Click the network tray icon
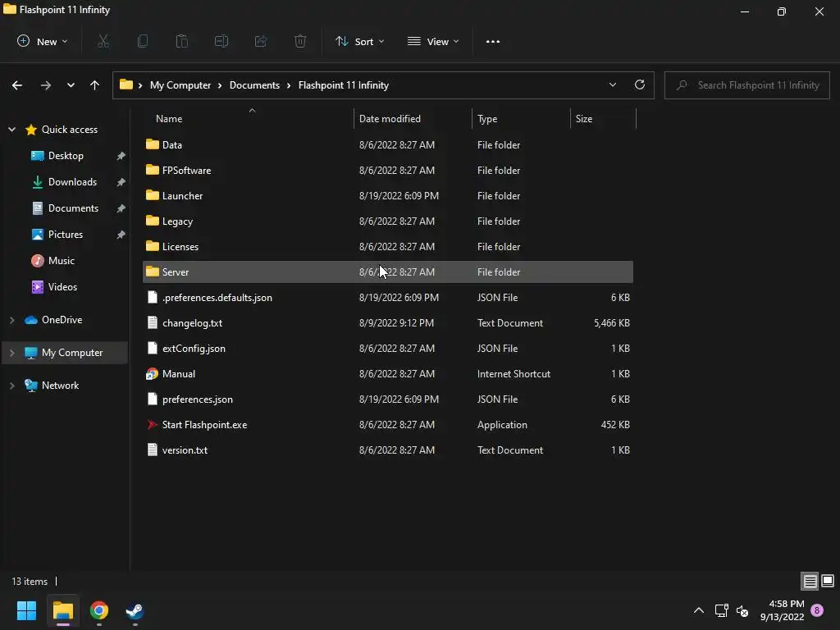Viewport: 840px width, 630px height. click(721, 610)
